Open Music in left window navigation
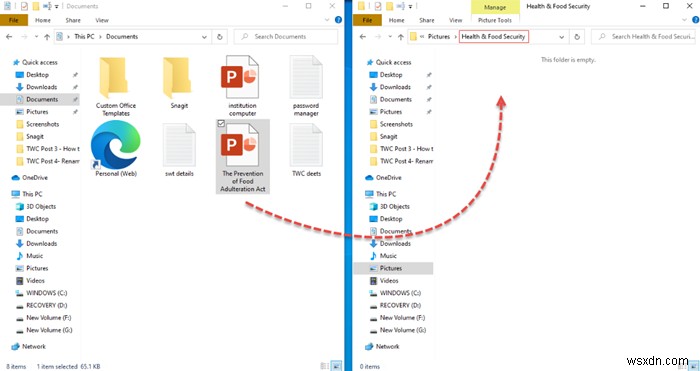The height and width of the screenshot is (371, 700). click(x=34, y=256)
